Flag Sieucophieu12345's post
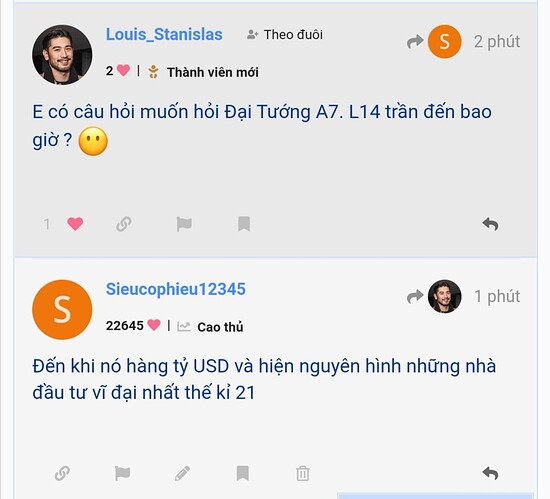550x499 pixels. coord(122,473)
